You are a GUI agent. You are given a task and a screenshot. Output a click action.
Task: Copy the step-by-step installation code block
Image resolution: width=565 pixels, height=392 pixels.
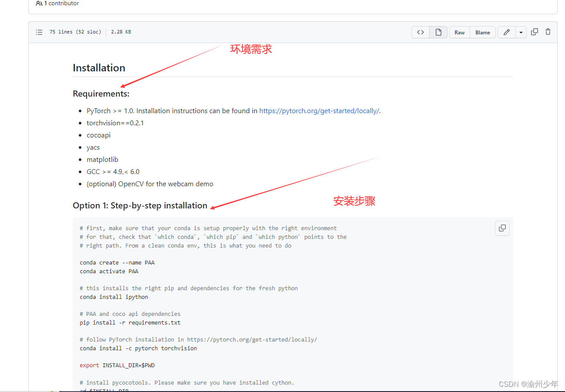(x=502, y=228)
